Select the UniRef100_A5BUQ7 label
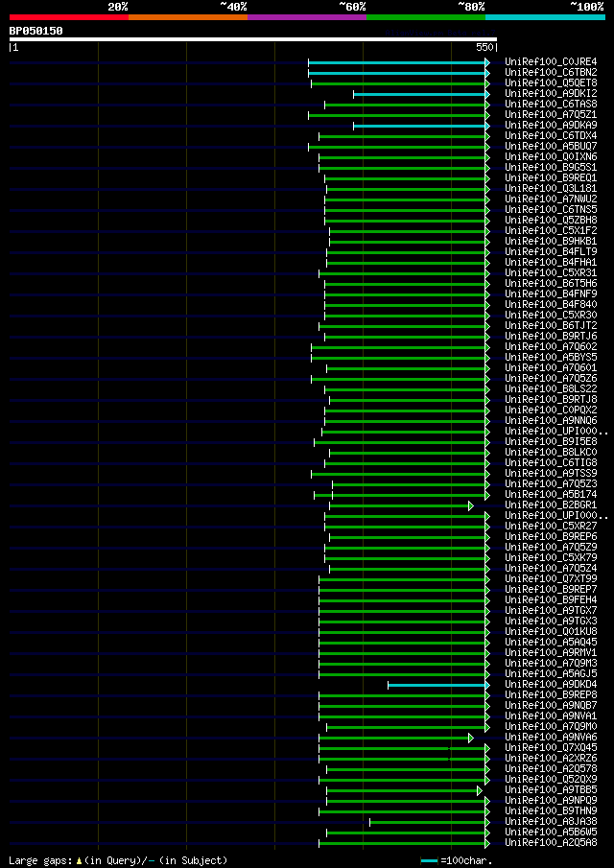 point(551,146)
